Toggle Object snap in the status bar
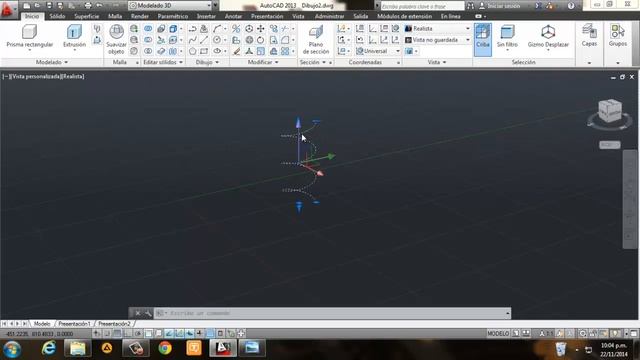Screen dimensions: 640x360 pyautogui.click(x=148, y=333)
